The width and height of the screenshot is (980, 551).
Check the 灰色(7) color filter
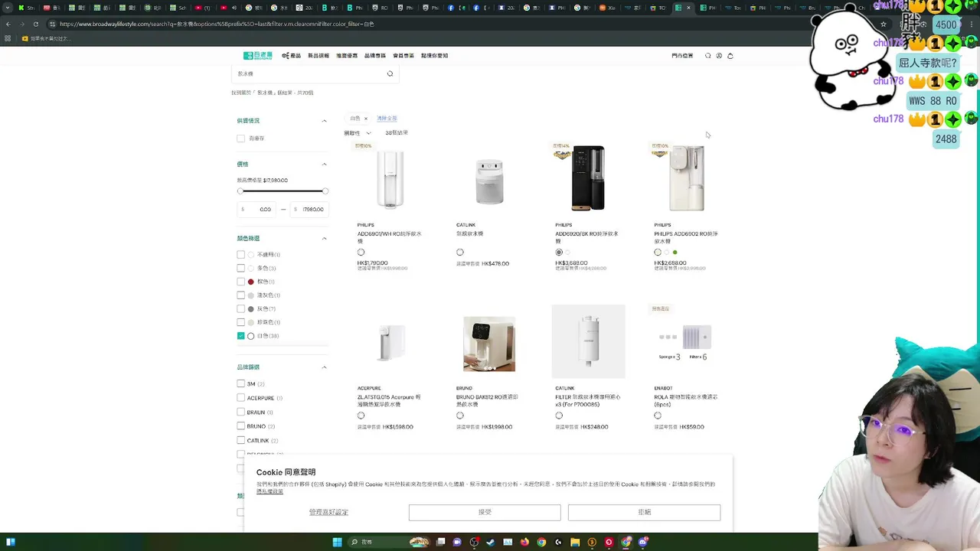point(240,309)
